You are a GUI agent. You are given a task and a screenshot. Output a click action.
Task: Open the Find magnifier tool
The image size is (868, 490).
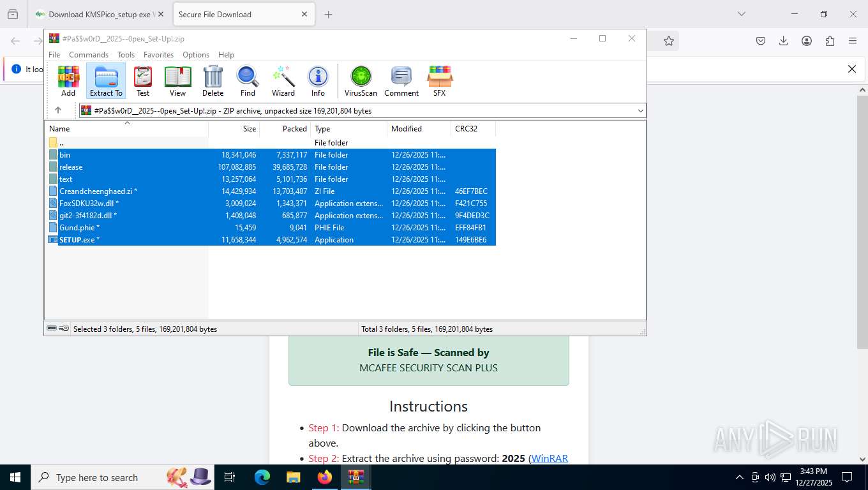(x=248, y=81)
